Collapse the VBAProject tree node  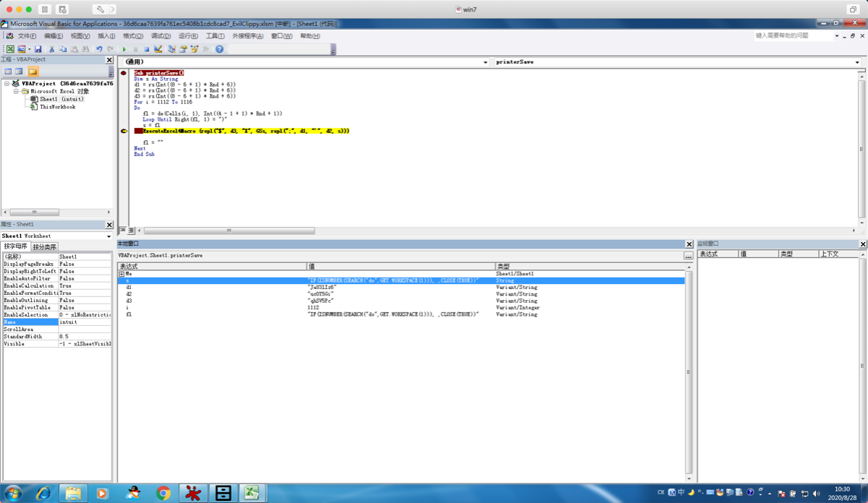click(7, 84)
